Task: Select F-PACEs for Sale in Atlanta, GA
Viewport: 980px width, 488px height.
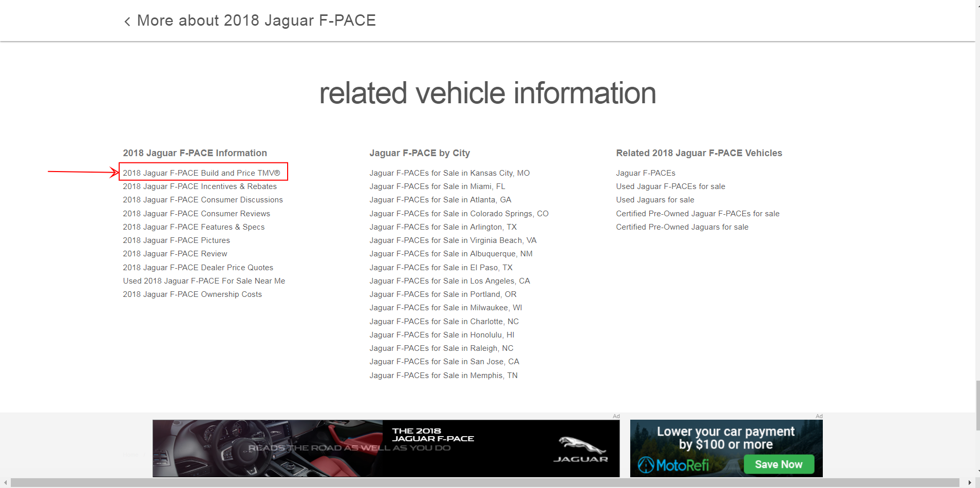Action: click(440, 200)
